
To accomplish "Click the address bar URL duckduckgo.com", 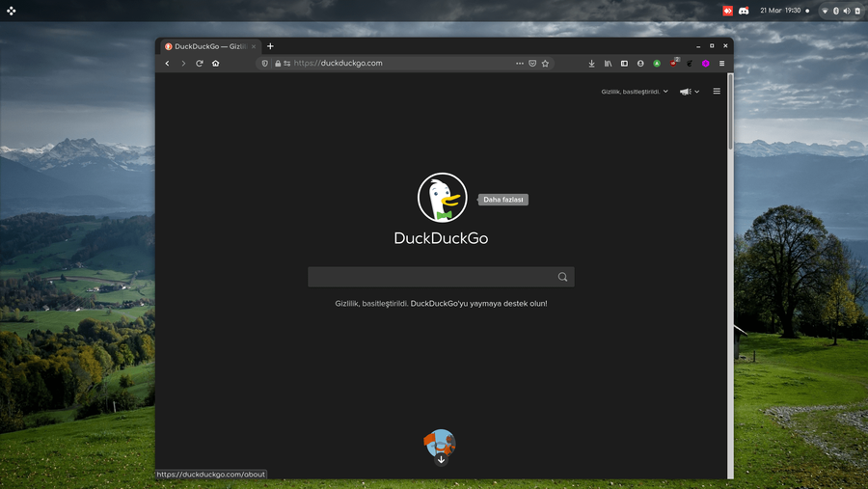I will [338, 63].
